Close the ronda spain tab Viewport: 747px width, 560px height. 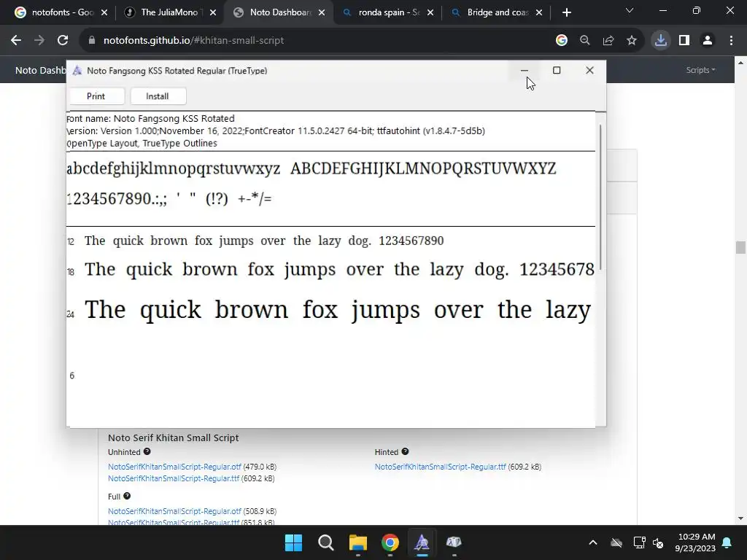[430, 12]
